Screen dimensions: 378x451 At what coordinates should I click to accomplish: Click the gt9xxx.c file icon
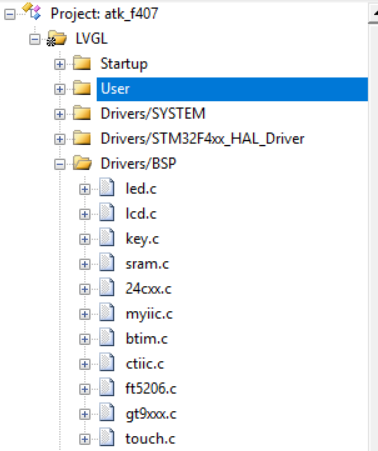click(x=107, y=412)
